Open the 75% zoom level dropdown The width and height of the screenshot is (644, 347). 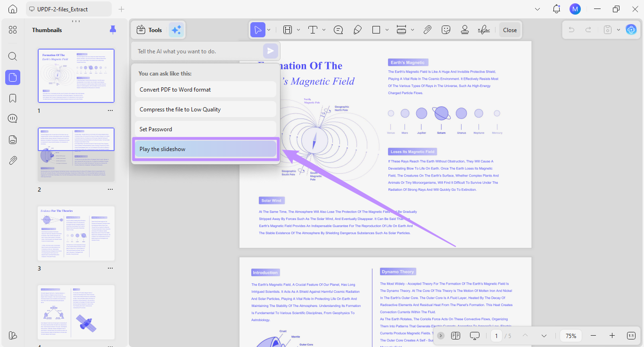(x=571, y=336)
